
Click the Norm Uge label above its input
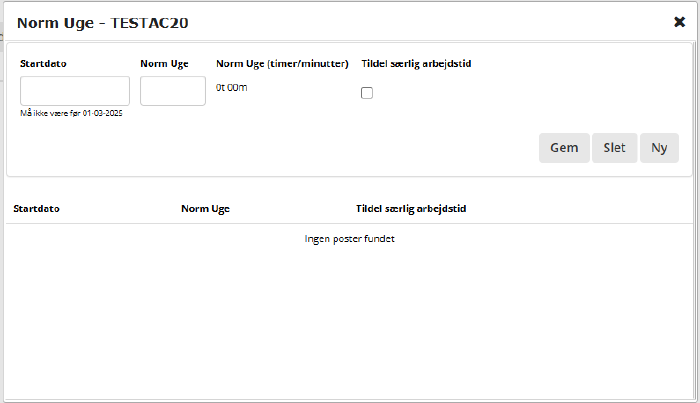coord(164,64)
